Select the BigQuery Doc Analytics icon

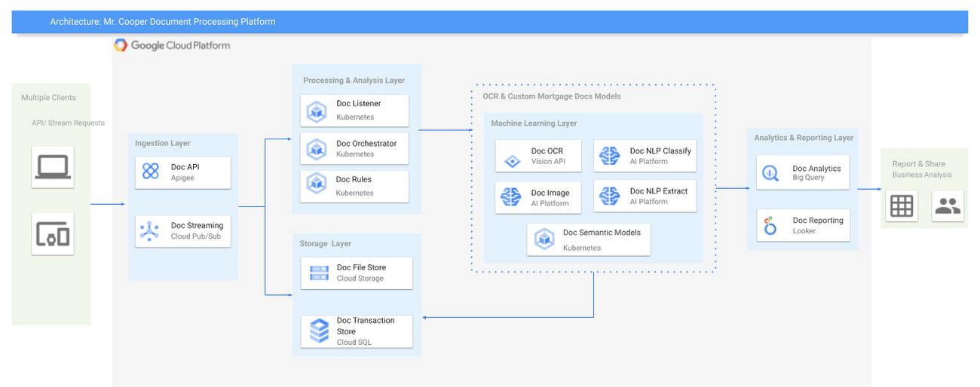tap(770, 172)
